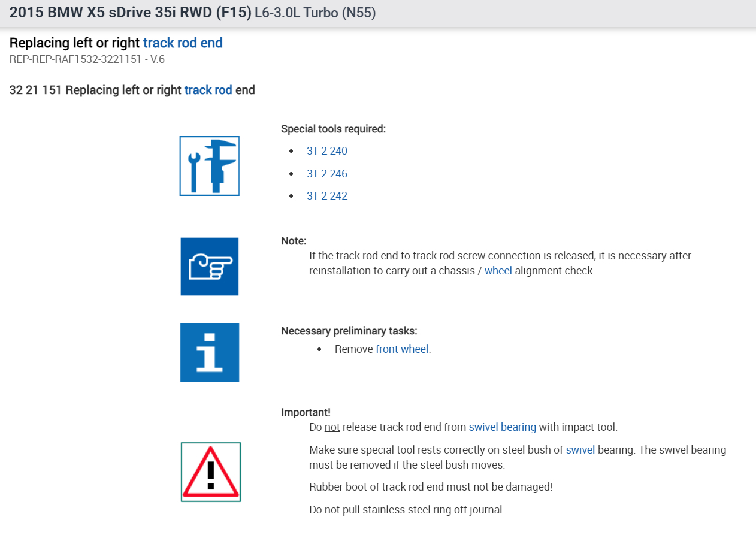Image resolution: width=756 pixels, height=541 pixels.
Task: Open special tool 31 2 240
Action: click(326, 151)
